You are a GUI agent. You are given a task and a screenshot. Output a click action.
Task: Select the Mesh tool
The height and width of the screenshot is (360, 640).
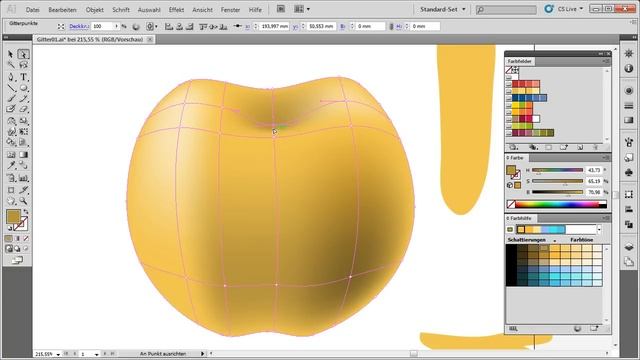[11, 155]
